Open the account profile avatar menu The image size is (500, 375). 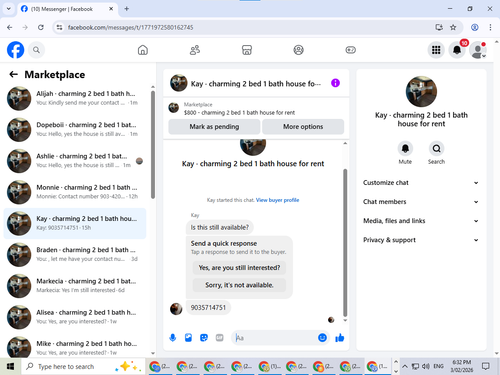[478, 50]
